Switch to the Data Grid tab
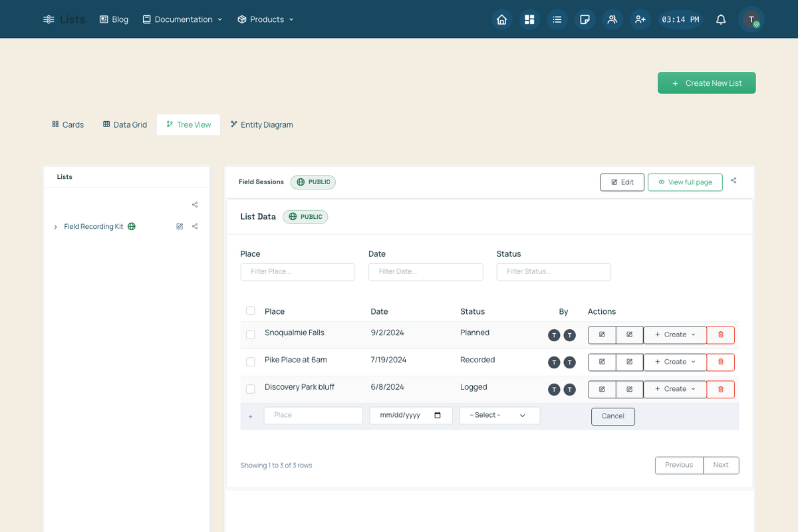This screenshot has width=798, height=532. pos(125,124)
